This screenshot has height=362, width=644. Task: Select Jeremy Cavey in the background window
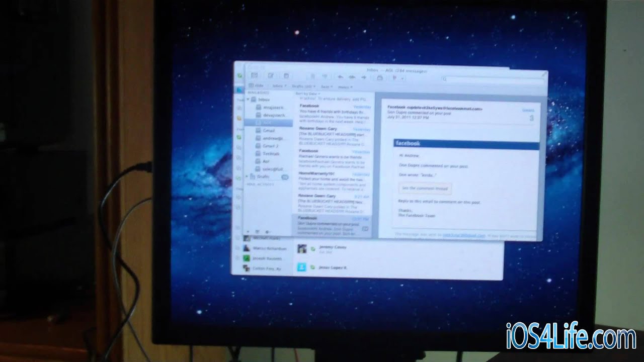point(333,247)
